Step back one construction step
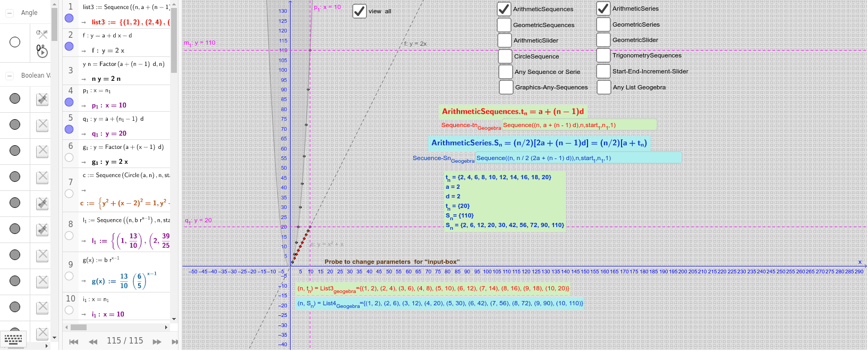The image size is (868, 351). 93,341
